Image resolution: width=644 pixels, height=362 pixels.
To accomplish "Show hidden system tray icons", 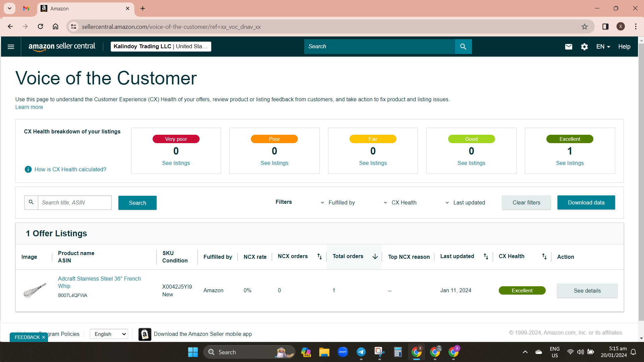I will [525, 352].
